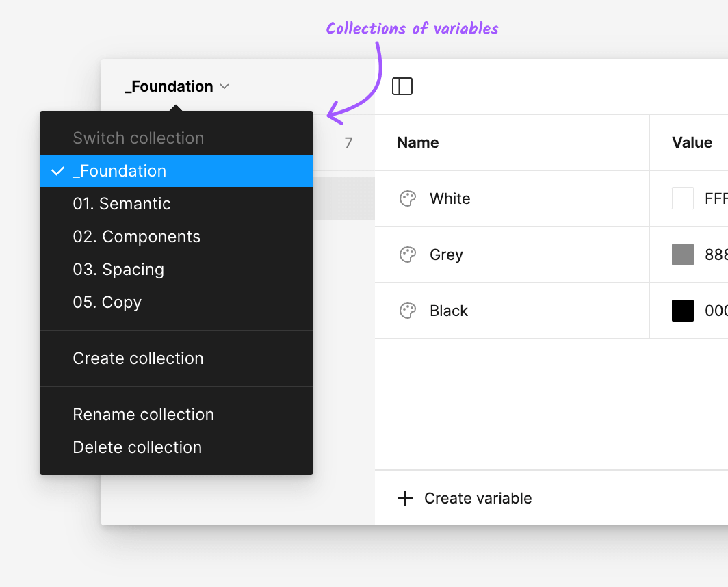Switch to the 01. Semantic collection
The image size is (728, 587).
coord(122,204)
